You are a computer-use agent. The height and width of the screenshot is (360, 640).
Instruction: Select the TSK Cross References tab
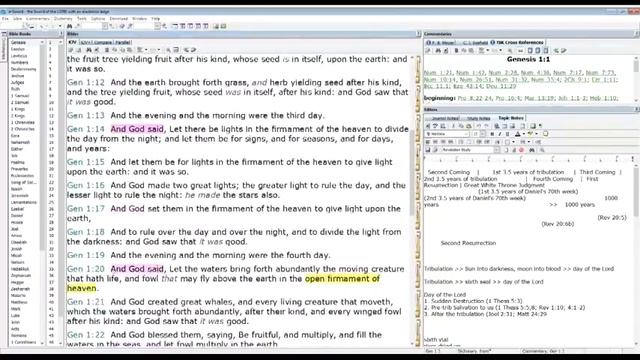pos(517,42)
